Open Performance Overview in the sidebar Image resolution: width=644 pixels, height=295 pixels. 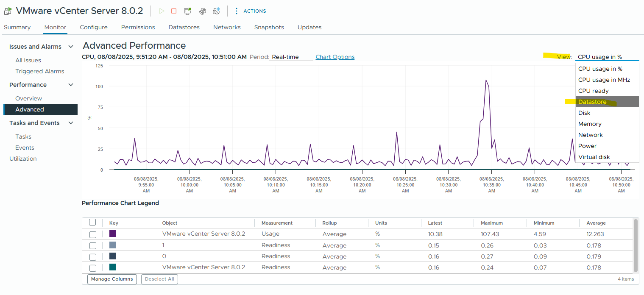click(x=28, y=98)
